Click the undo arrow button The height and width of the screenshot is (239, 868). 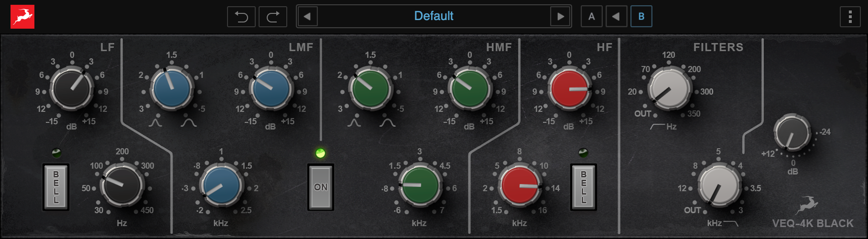click(x=241, y=17)
